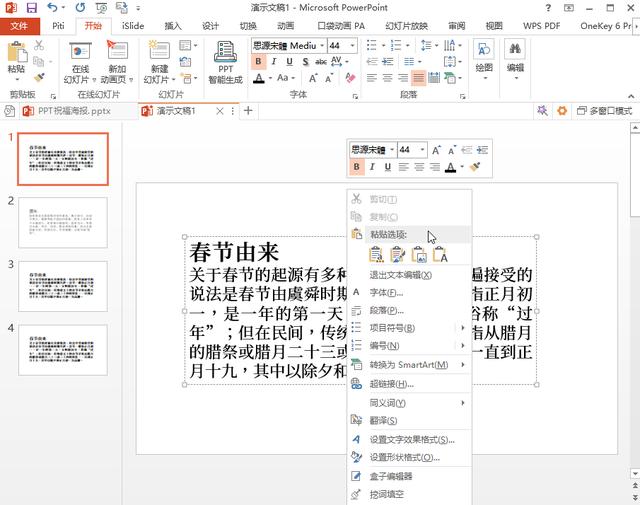The width and height of the screenshot is (640, 505).
Task: Switch to the iSlide tab
Action: click(133, 26)
